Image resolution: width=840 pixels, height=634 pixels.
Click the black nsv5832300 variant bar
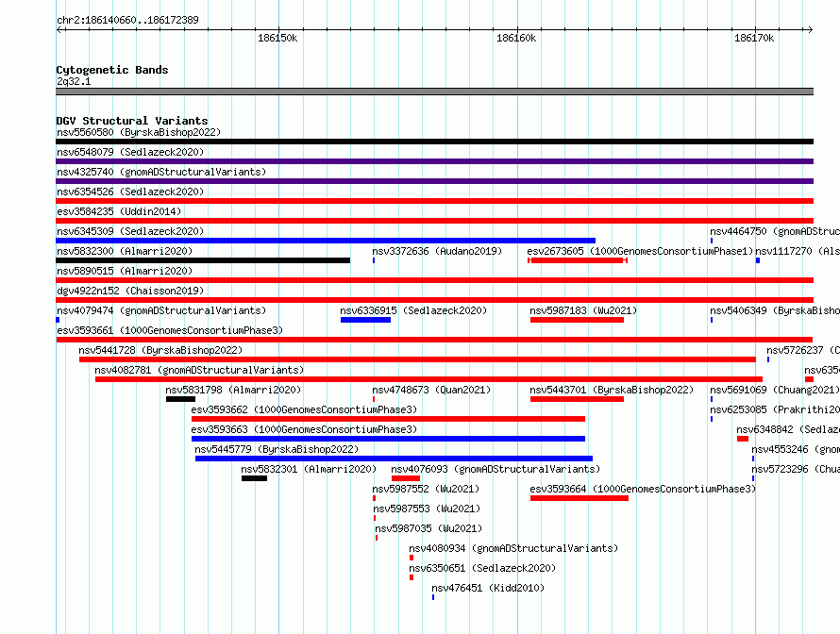point(203,260)
